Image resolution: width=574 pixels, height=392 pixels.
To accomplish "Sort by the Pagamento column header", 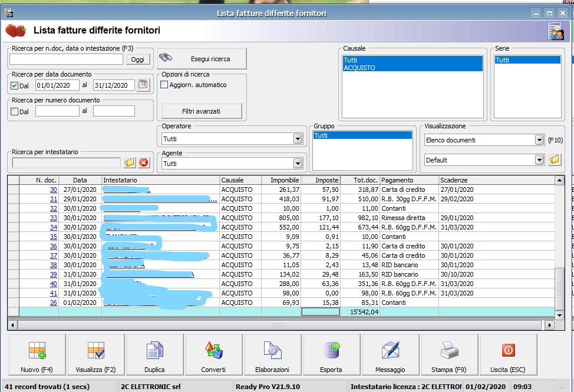I will point(409,180).
